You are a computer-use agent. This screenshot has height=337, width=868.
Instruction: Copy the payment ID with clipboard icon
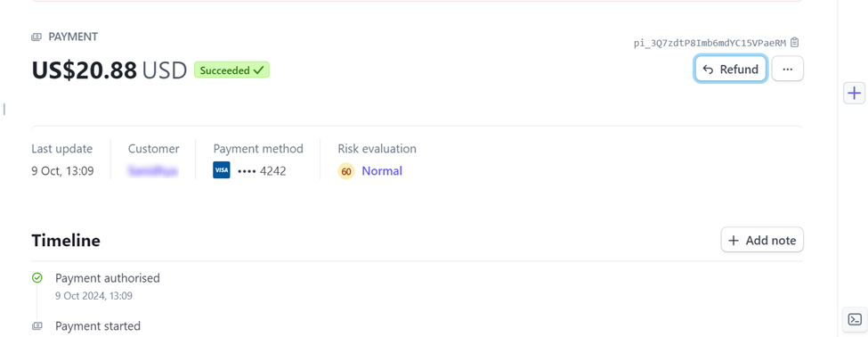coord(795,43)
